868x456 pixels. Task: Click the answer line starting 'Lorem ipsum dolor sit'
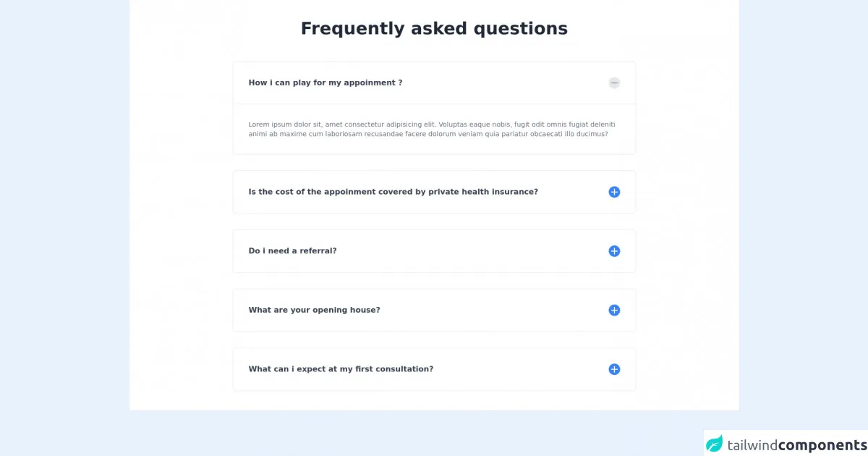pyautogui.click(x=432, y=124)
